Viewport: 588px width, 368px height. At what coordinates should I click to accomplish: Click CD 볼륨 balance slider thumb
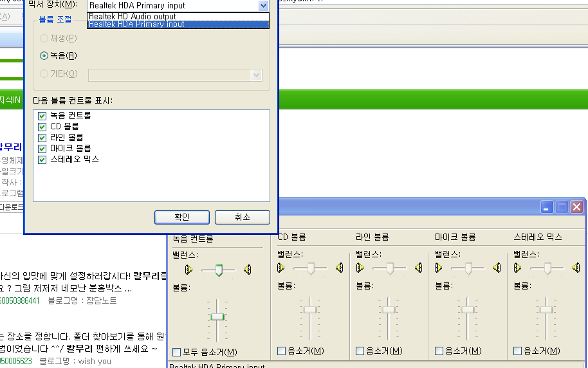311,268
